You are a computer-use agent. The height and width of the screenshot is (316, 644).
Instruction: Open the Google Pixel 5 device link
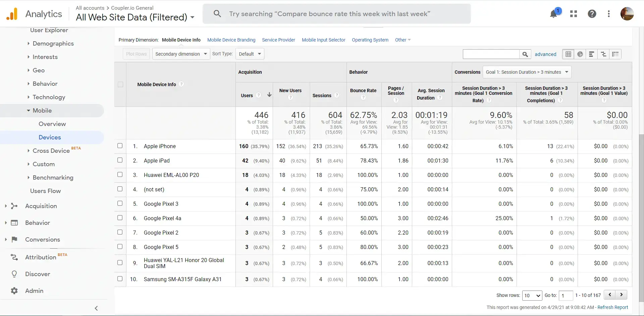tap(161, 247)
